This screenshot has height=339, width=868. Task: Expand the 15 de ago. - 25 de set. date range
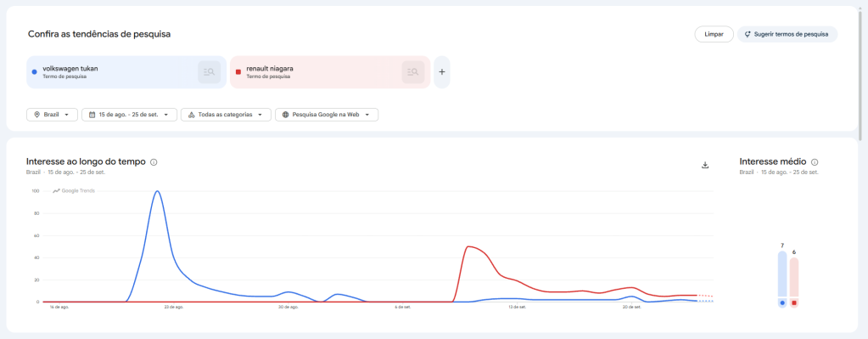click(129, 115)
